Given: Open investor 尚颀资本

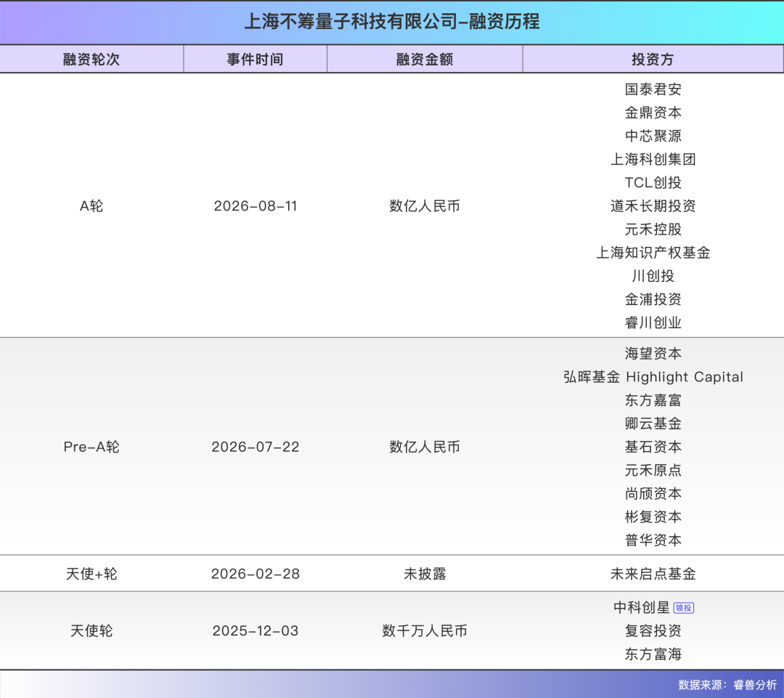Looking at the screenshot, I should coord(653,493).
